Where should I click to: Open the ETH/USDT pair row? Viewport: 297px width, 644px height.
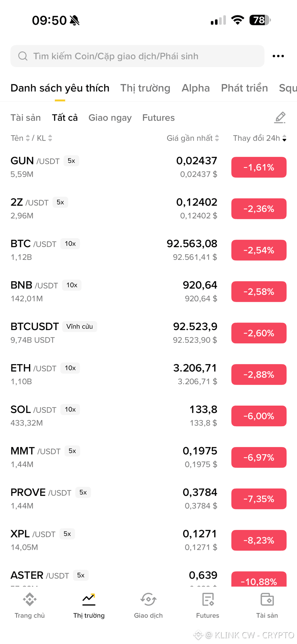(148, 374)
